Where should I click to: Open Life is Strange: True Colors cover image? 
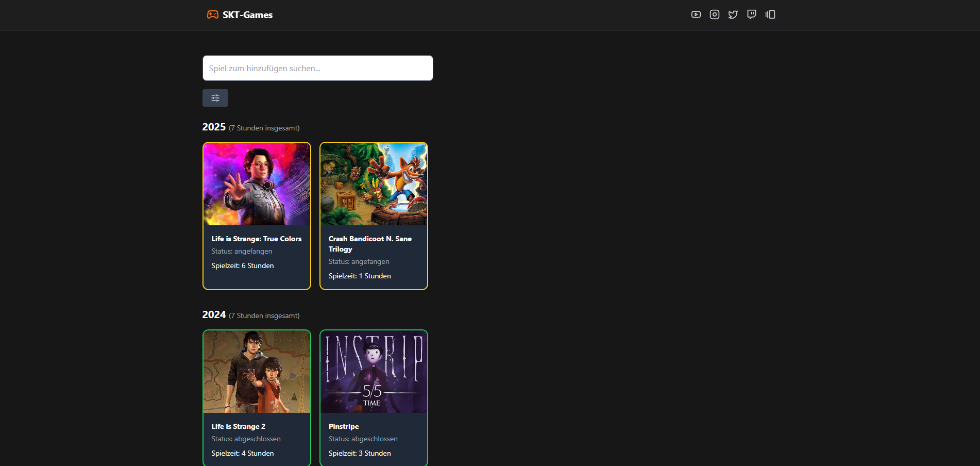tap(257, 184)
